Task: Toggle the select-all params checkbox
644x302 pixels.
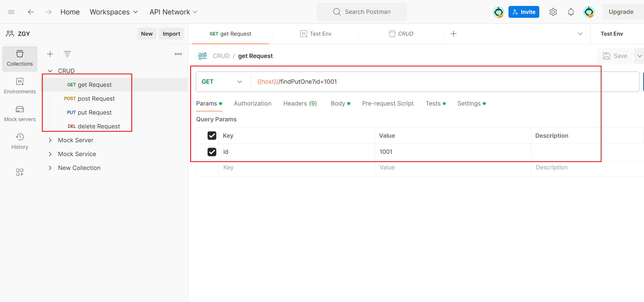Action: pos(212,136)
